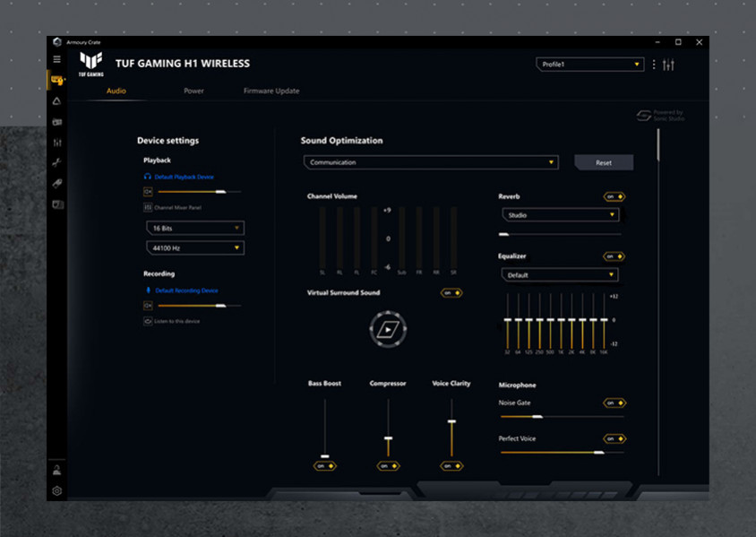This screenshot has height=537, width=756.
Task: Click the Channel Mixer Panel label
Action: (178, 207)
